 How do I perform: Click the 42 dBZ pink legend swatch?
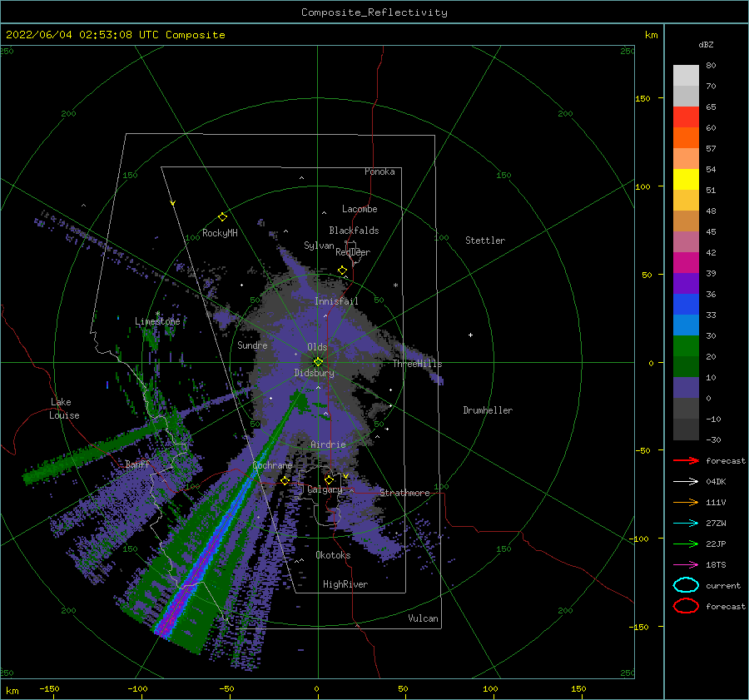(686, 262)
